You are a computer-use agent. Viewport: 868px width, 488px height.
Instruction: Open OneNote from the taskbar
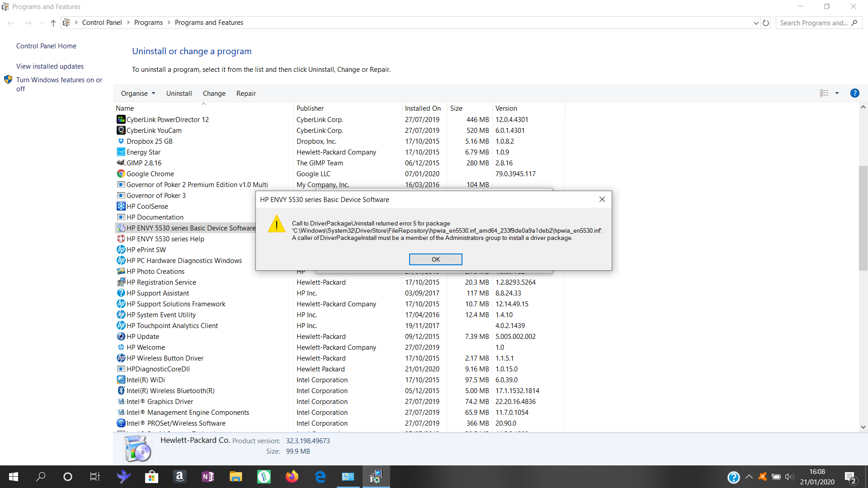point(208,477)
